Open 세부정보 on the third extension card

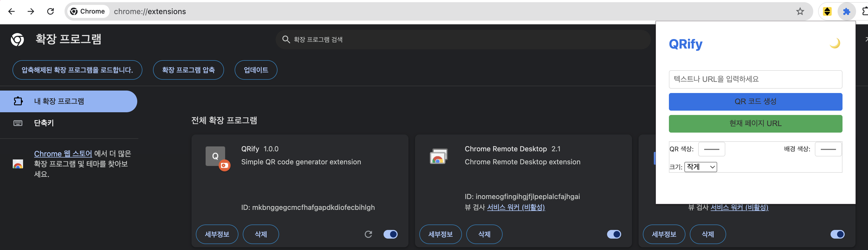(664, 234)
